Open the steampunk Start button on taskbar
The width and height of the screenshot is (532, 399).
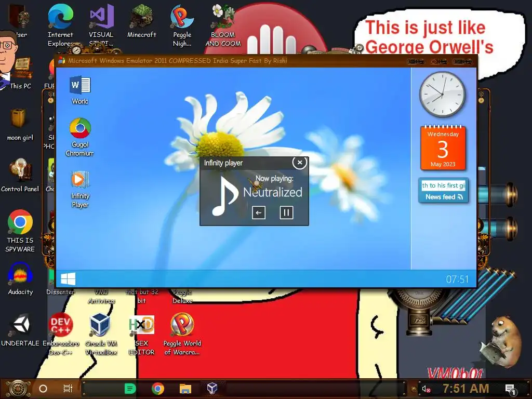point(18,389)
